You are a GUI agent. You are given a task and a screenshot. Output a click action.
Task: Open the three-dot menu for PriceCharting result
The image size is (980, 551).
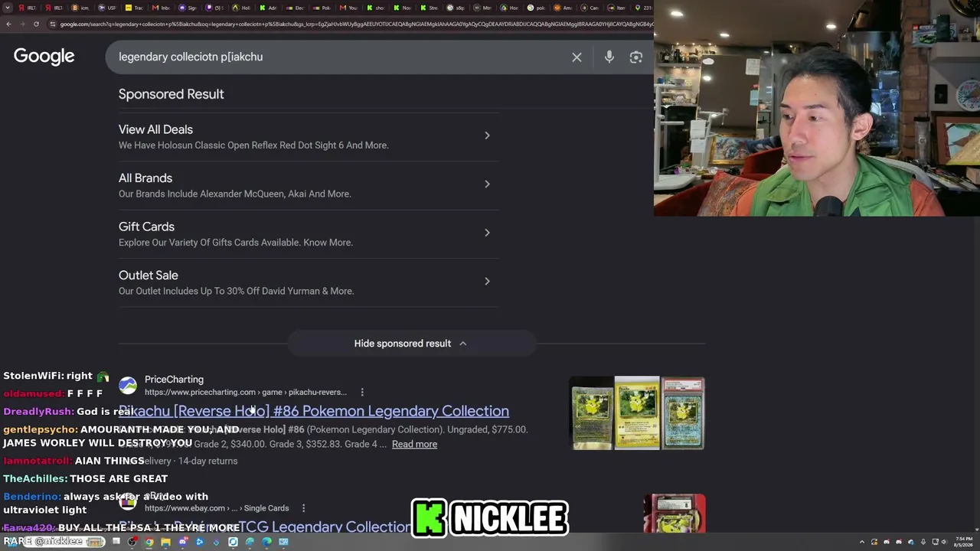(362, 392)
